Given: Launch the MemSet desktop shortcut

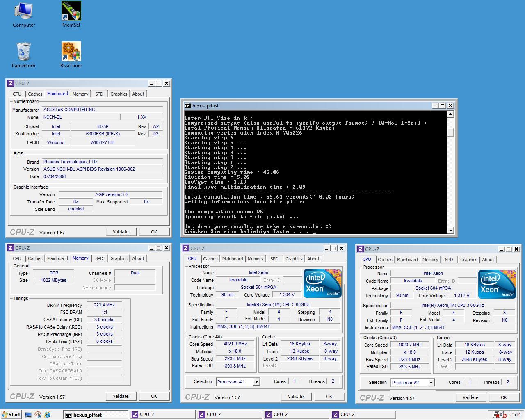Looking at the screenshot, I should pos(71,15).
